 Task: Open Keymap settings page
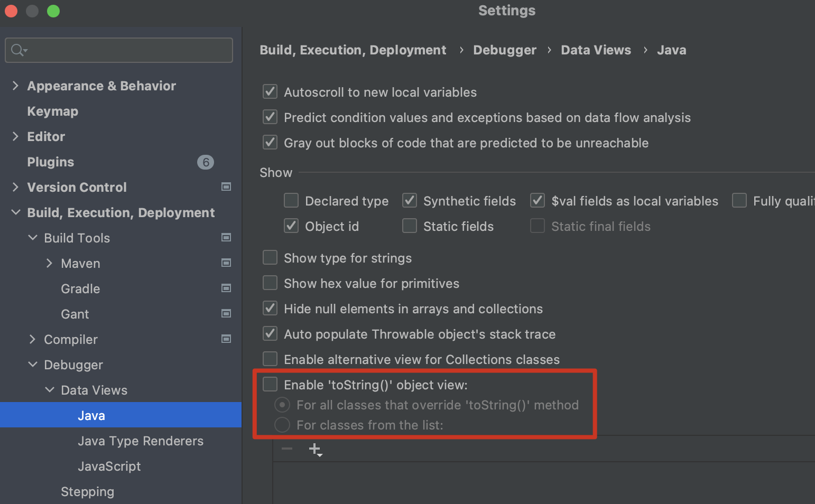coord(53,111)
